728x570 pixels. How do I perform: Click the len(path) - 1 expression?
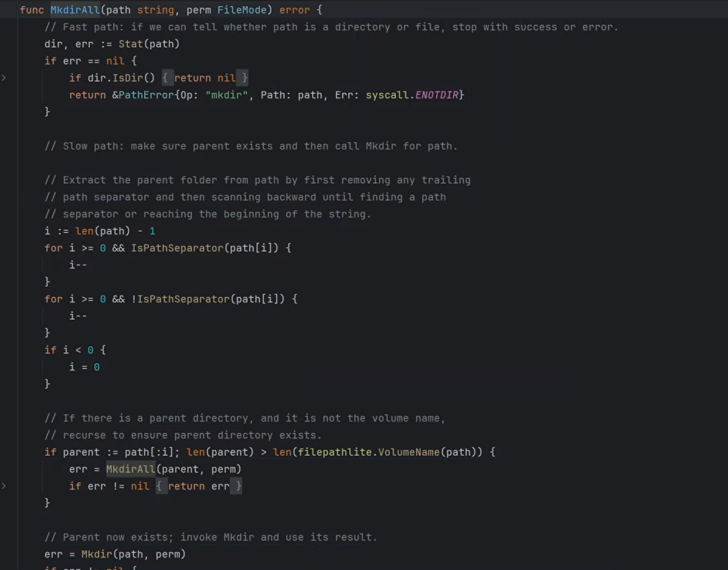(x=115, y=231)
